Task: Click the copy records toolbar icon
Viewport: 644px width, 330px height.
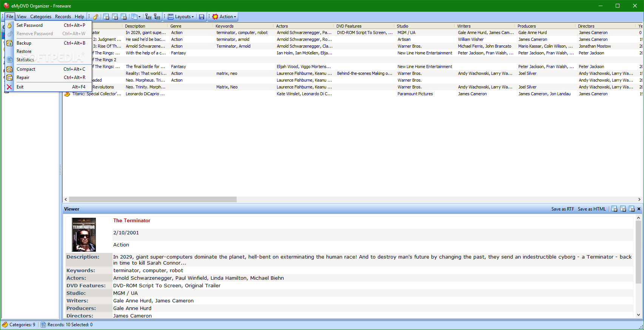Action: click(134, 17)
